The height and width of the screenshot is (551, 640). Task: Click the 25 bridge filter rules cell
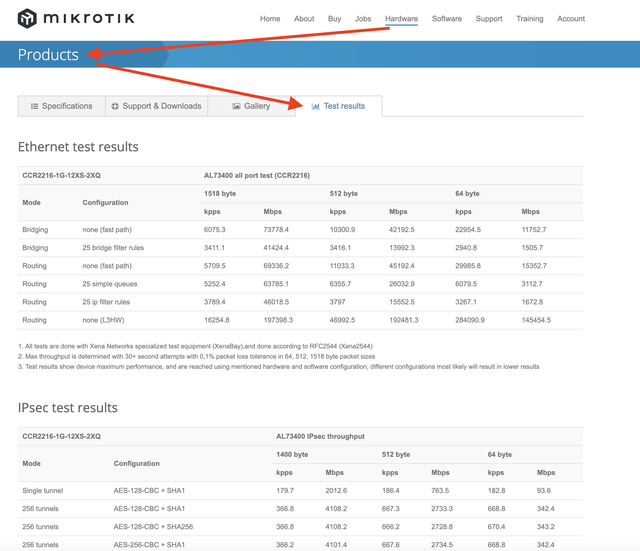pos(113,248)
